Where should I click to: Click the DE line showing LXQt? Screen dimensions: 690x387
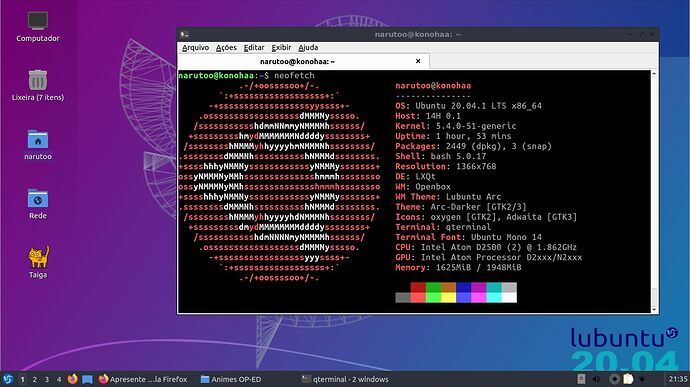point(415,177)
